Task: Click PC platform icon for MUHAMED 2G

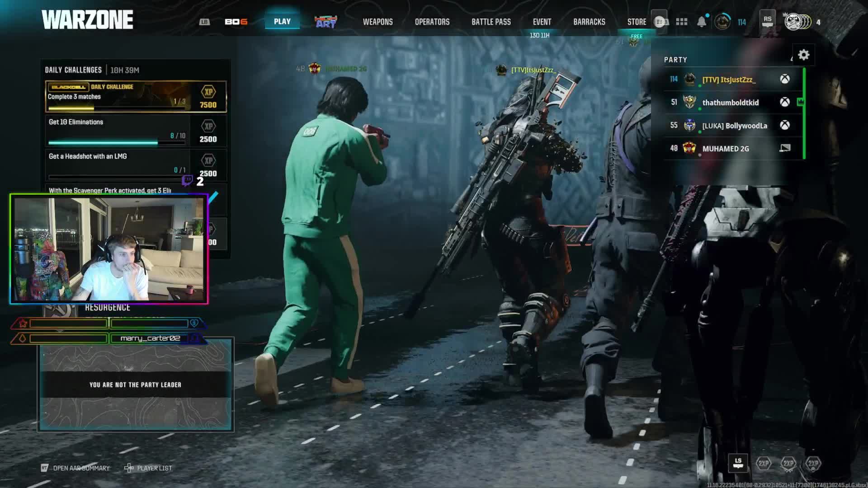Action: click(785, 148)
